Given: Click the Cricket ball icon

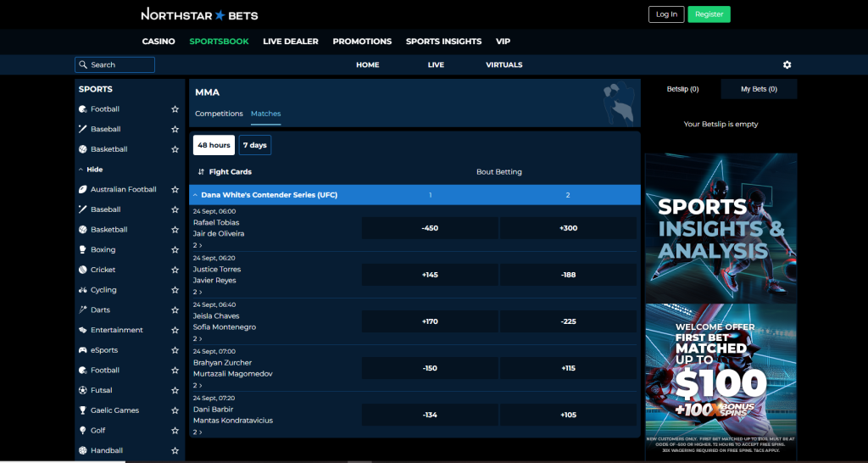Looking at the screenshot, I should (x=82, y=270).
